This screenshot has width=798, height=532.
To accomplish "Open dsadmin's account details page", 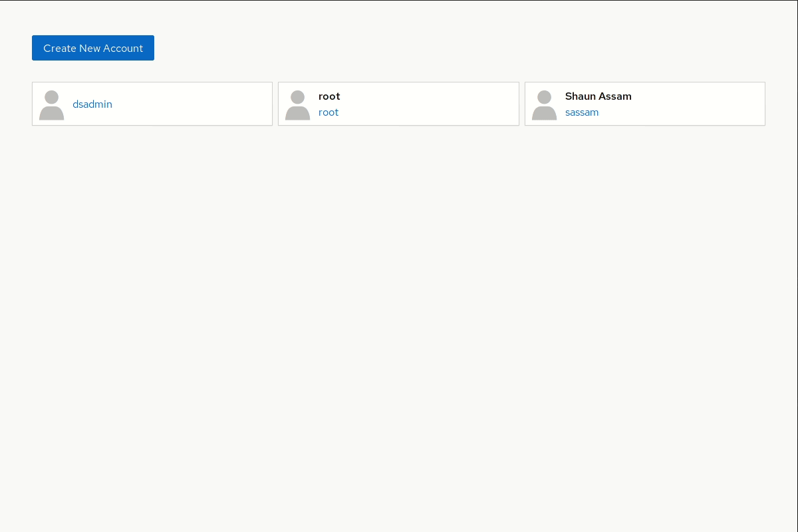I will (x=92, y=104).
